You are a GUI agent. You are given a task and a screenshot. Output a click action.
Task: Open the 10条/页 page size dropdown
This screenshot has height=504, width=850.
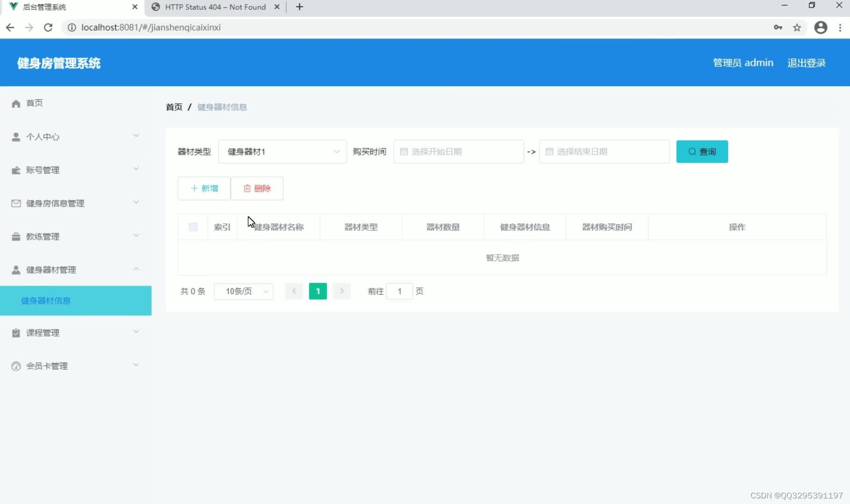point(244,291)
